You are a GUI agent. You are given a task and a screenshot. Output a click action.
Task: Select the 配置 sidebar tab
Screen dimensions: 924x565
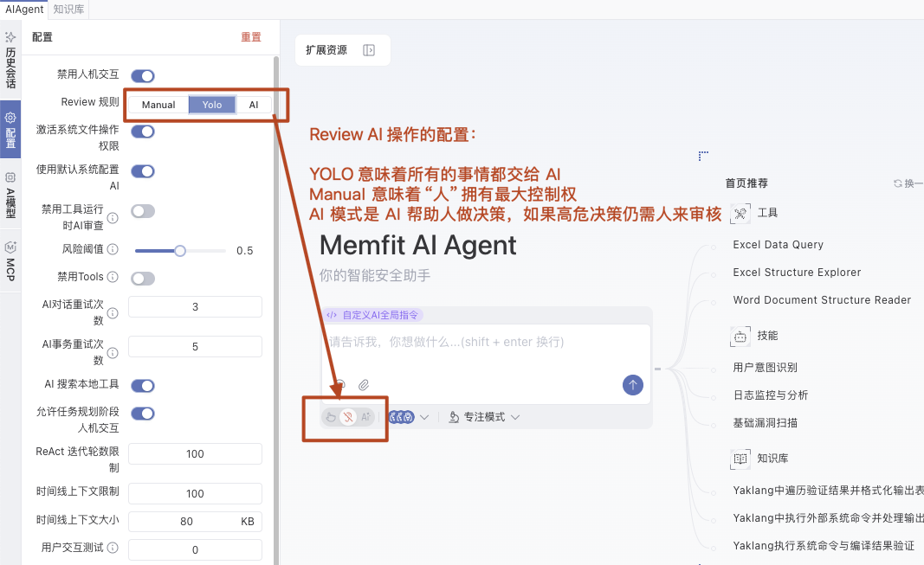coord(10,130)
